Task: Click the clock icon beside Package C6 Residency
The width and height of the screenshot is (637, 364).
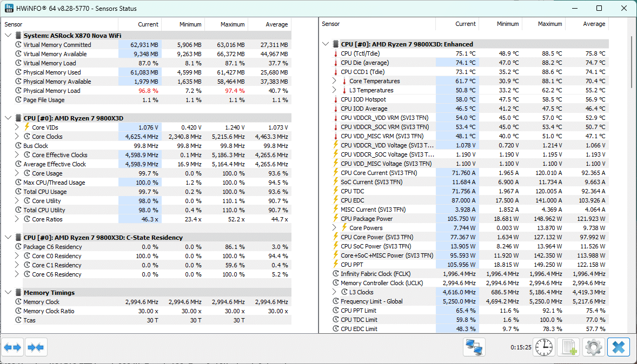Action: (18, 247)
